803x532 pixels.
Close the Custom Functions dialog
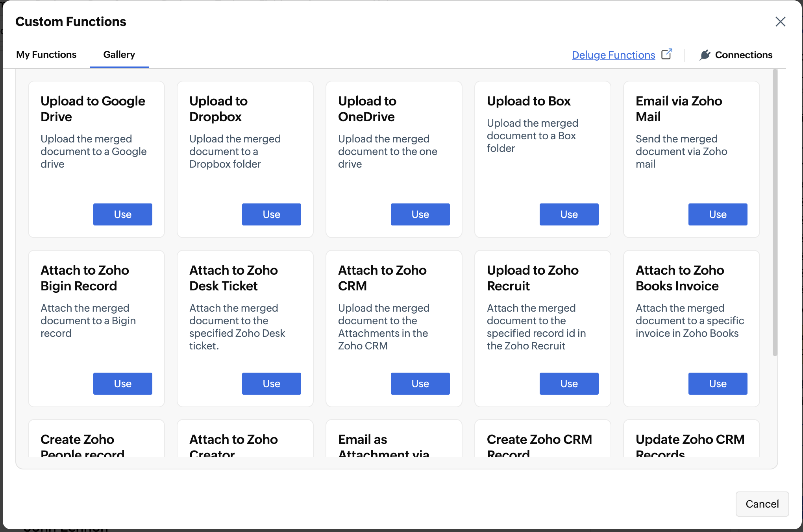780,22
